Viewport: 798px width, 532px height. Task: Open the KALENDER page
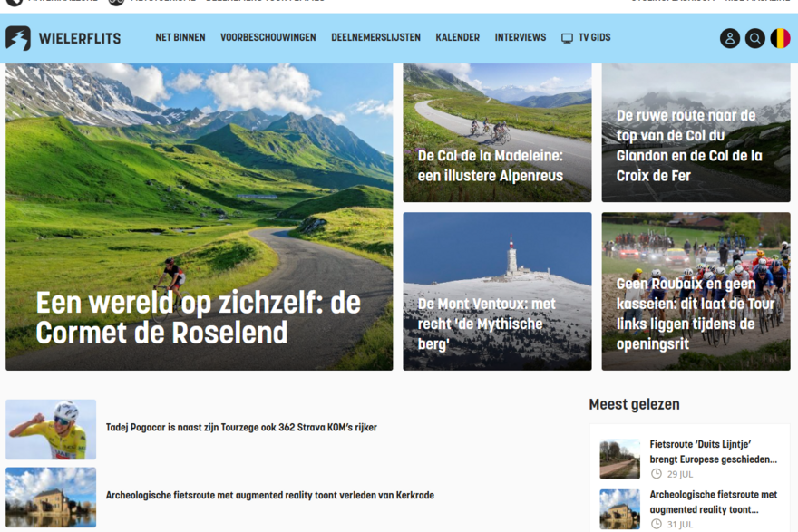(458, 38)
